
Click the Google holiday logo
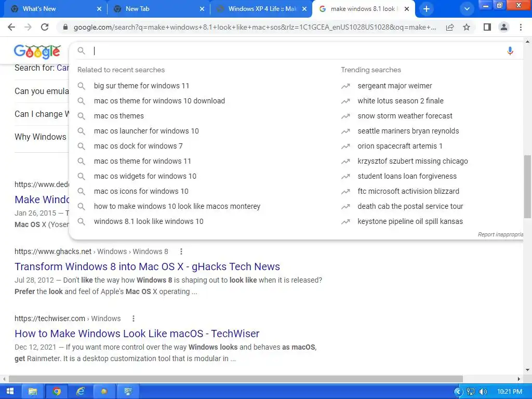tap(37, 51)
